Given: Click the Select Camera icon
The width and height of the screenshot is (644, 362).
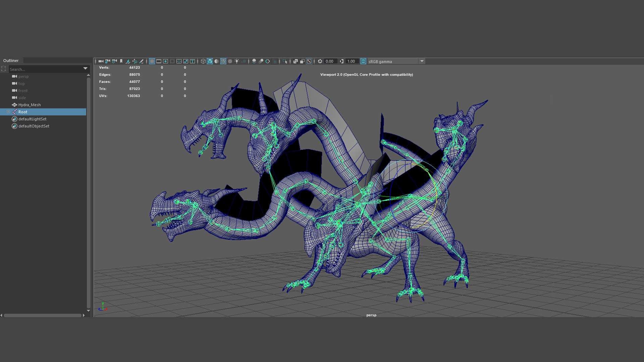Looking at the screenshot, I should pyautogui.click(x=101, y=61).
